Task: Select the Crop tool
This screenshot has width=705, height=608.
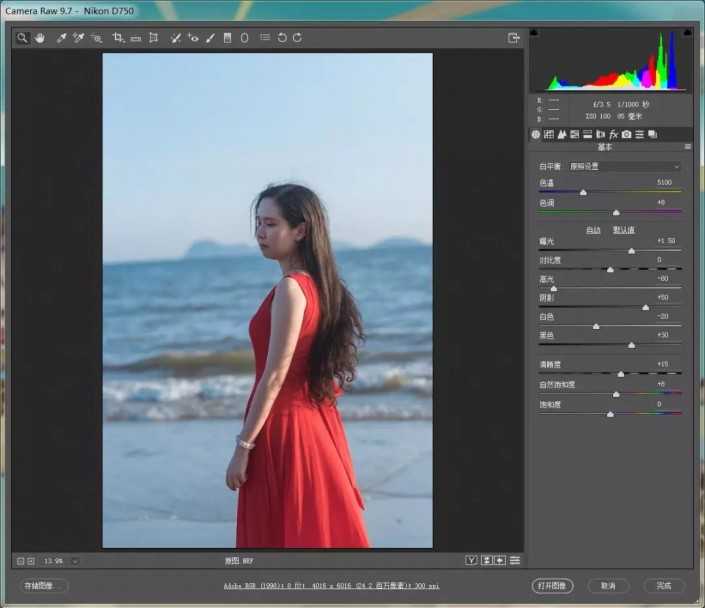Action: tap(118, 38)
